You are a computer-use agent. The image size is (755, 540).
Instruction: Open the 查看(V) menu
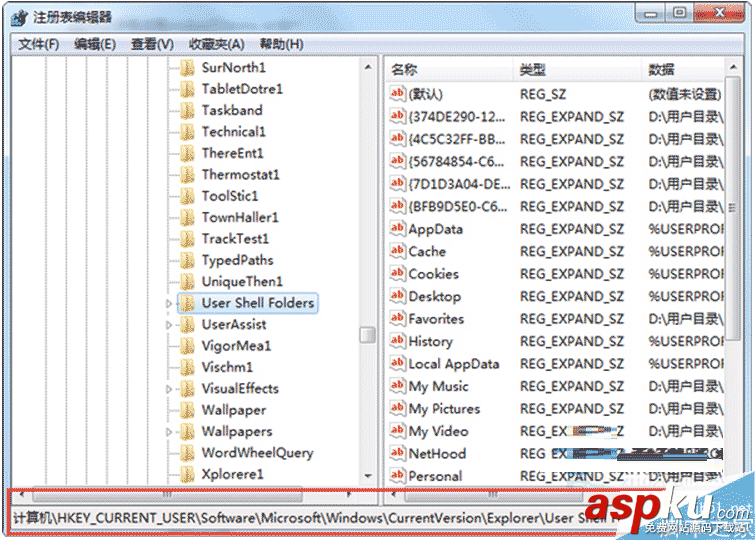(152, 44)
